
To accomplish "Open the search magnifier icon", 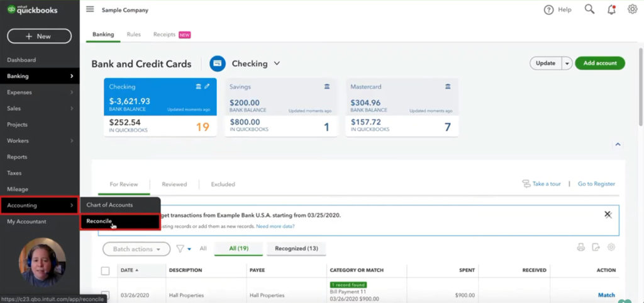I will 589,9.
